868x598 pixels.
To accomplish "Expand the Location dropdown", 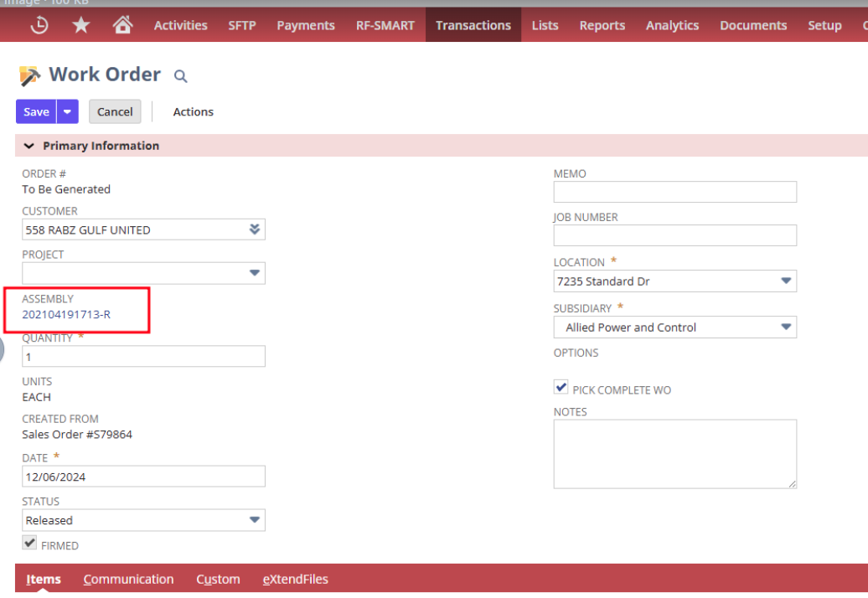I will pos(786,281).
